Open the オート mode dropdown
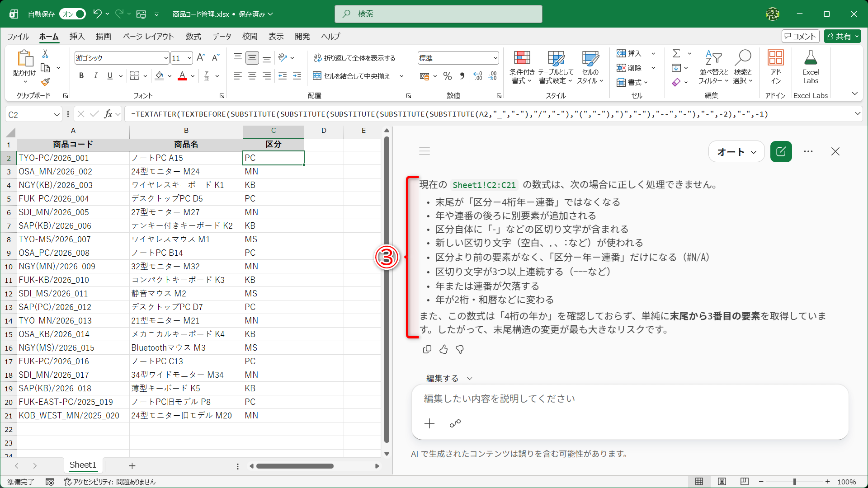Viewport: 868px width, 488px height. pyautogui.click(x=736, y=152)
